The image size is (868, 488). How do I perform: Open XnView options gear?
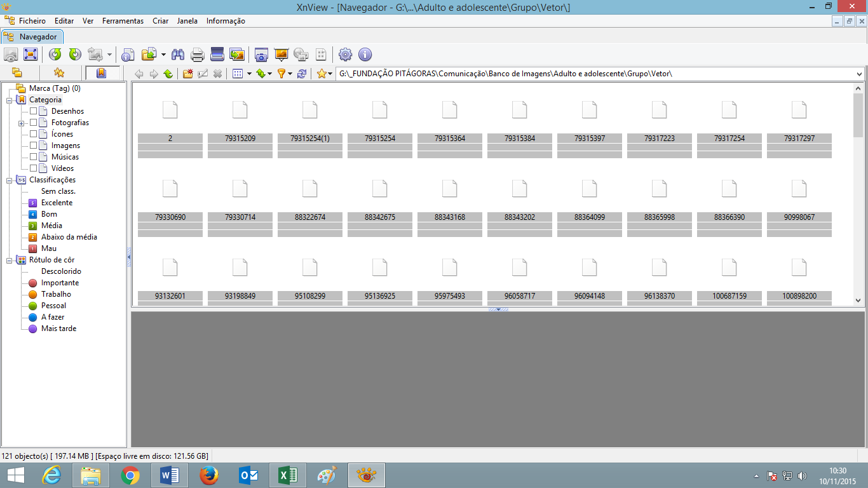pyautogui.click(x=345, y=55)
